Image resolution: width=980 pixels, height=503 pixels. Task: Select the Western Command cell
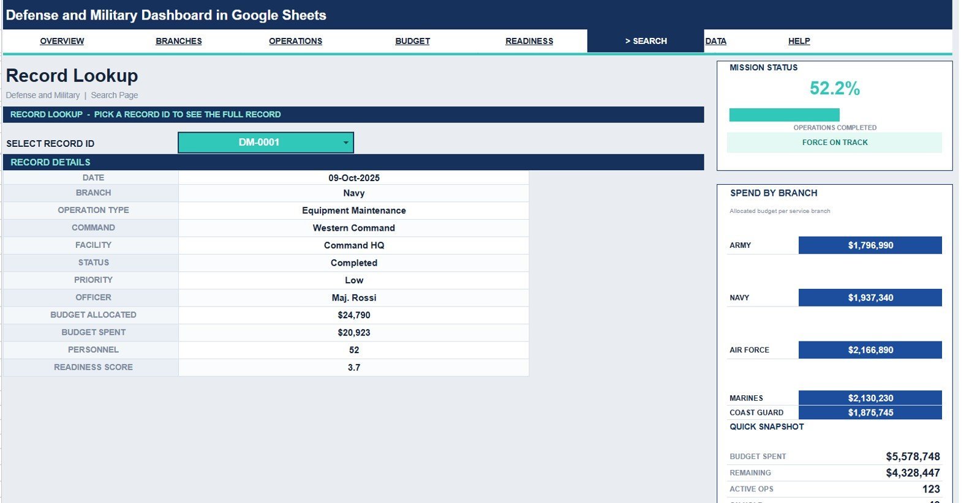tap(354, 228)
